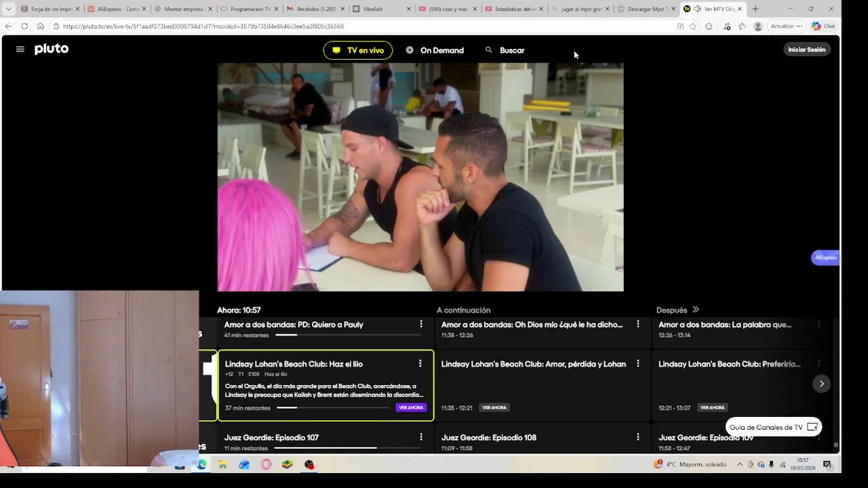Switch to the On Demand tab
Screen dimensions: 868x488
pyautogui.click(x=435, y=50)
